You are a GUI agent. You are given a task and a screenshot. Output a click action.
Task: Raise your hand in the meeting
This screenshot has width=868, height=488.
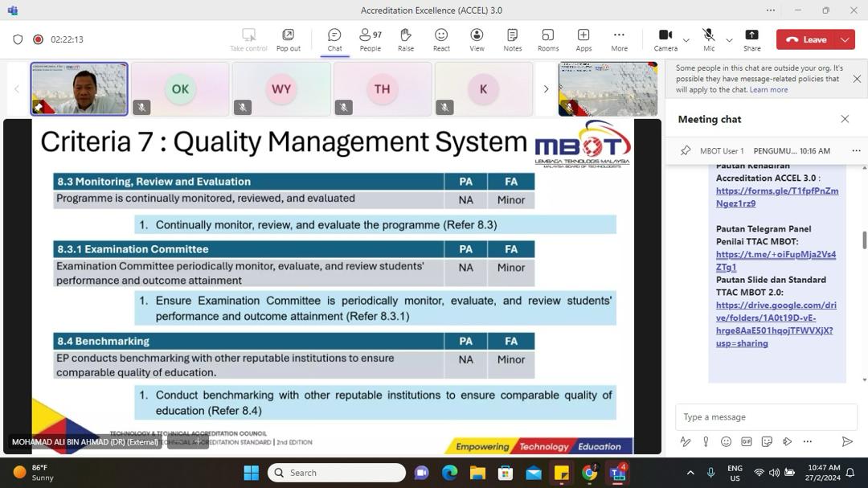(406, 39)
